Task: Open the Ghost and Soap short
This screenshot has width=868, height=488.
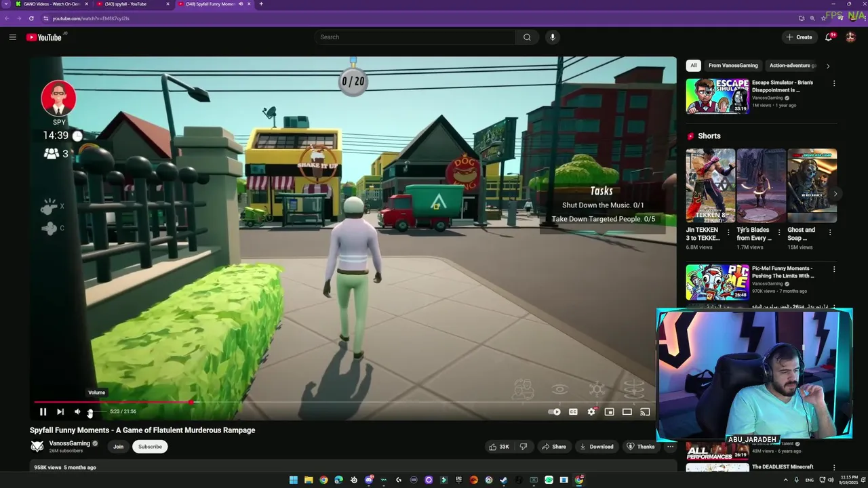Action: pos(812,186)
